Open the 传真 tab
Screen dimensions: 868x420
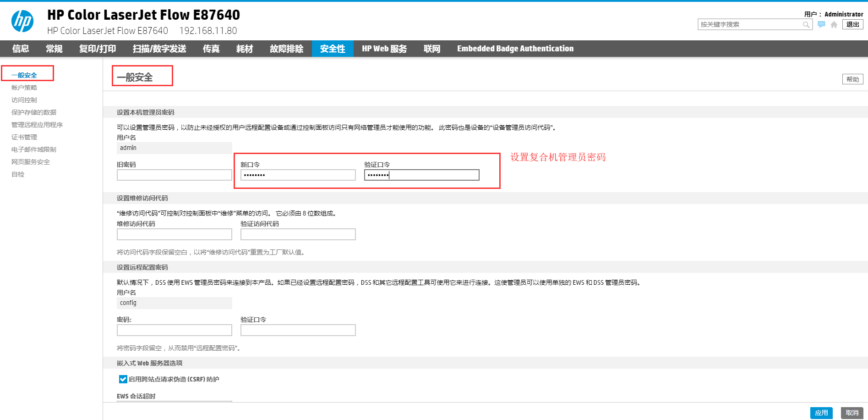(x=211, y=49)
